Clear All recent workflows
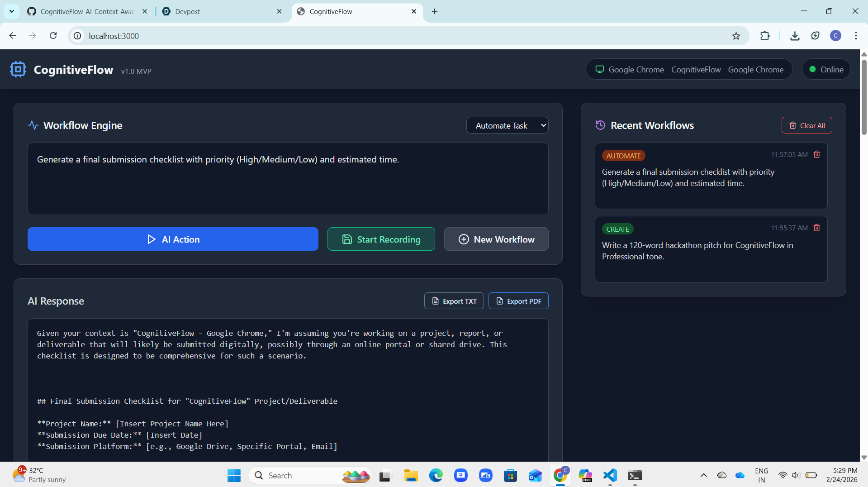Image resolution: width=868 pixels, height=487 pixels. point(806,125)
